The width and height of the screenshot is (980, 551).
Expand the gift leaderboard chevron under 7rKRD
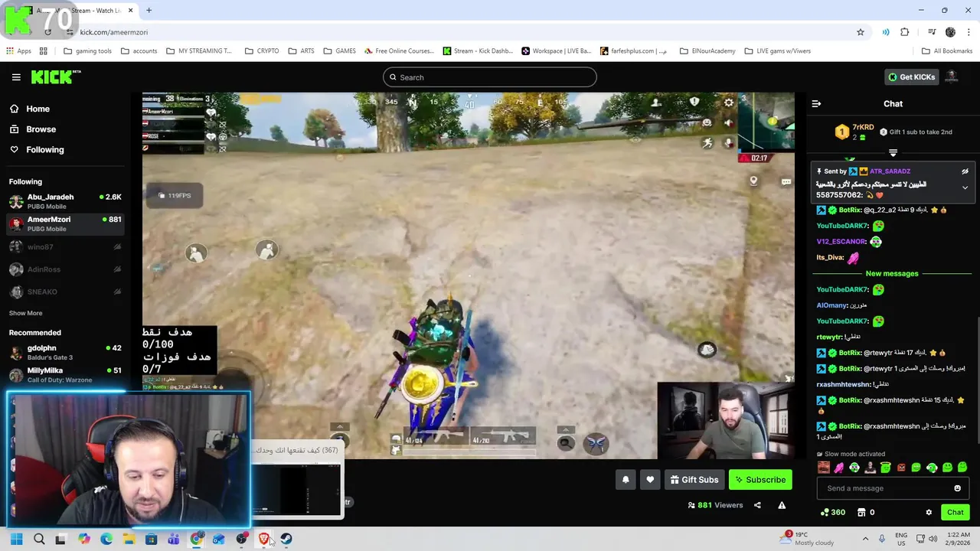tap(893, 153)
